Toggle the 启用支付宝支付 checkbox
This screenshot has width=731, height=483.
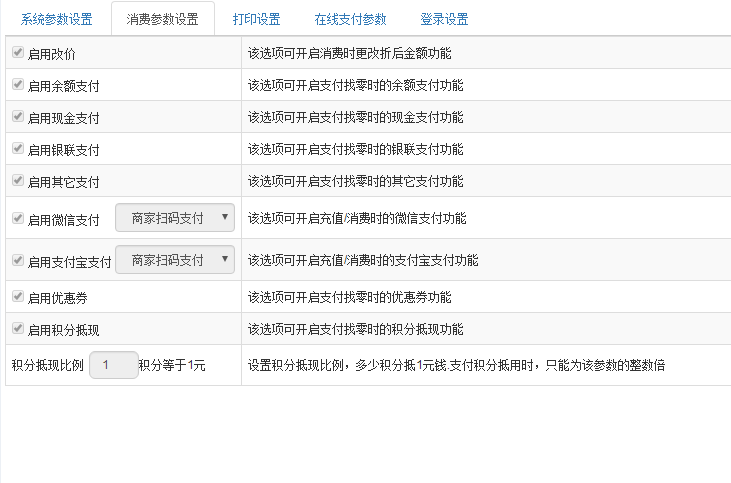coord(17,260)
